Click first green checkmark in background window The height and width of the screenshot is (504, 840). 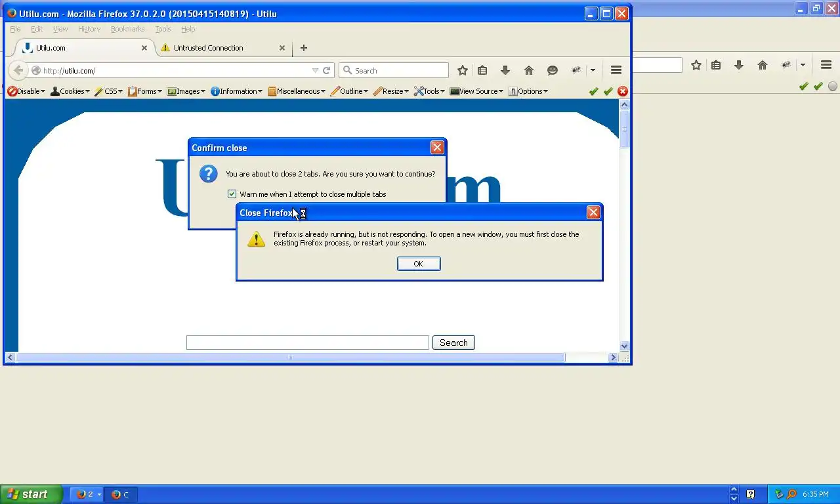[804, 86]
